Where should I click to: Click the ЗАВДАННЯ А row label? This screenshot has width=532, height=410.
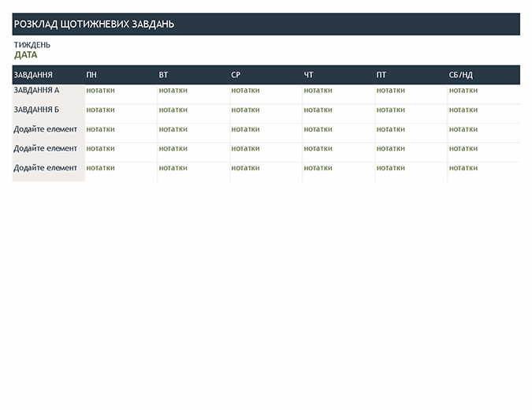pyautogui.click(x=37, y=91)
